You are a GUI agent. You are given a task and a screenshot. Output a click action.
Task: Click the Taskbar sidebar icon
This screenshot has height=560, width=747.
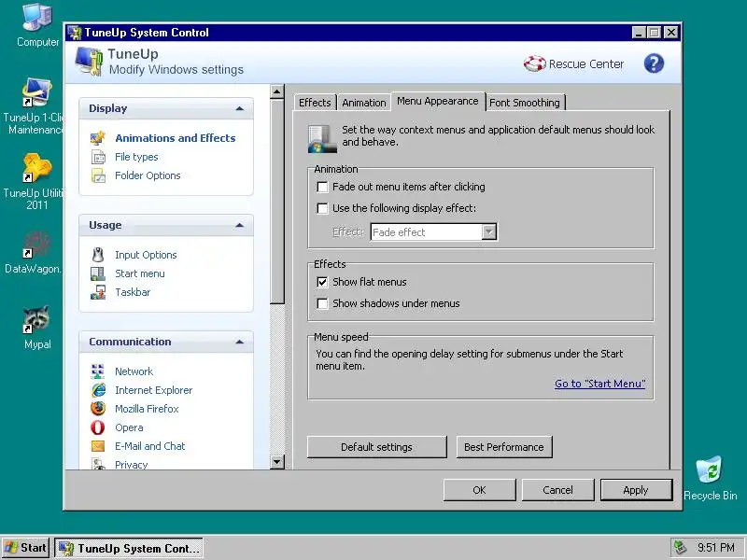[98, 292]
